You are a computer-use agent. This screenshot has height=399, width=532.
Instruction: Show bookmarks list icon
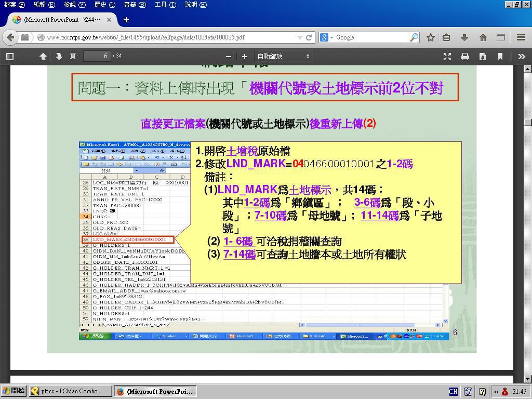pyautogui.click(x=446, y=37)
